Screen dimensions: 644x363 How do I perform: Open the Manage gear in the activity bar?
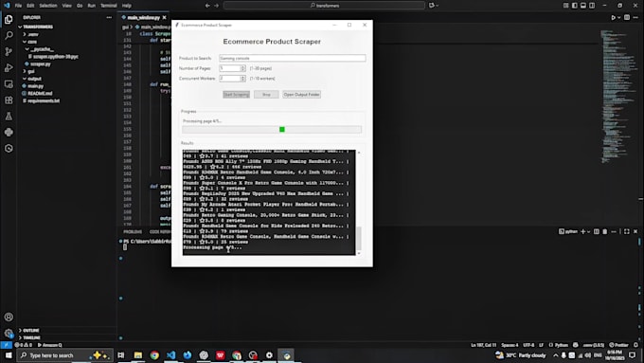[9, 333]
